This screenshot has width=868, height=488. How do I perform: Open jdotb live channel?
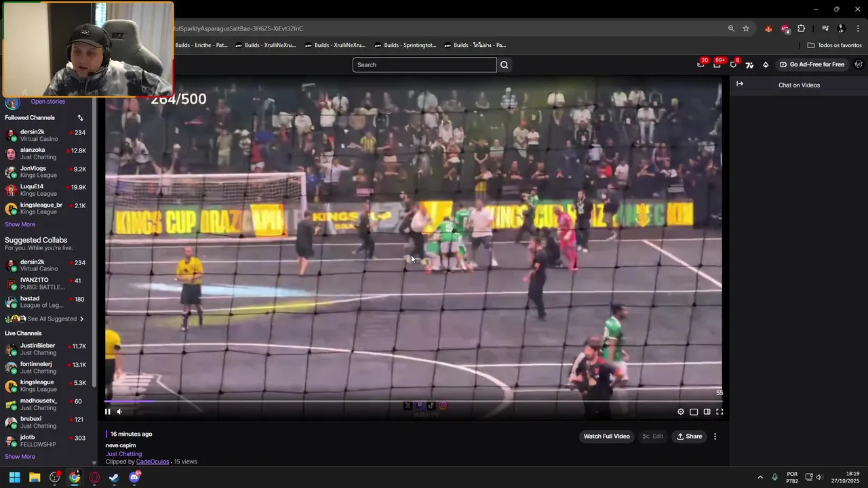(x=46, y=441)
